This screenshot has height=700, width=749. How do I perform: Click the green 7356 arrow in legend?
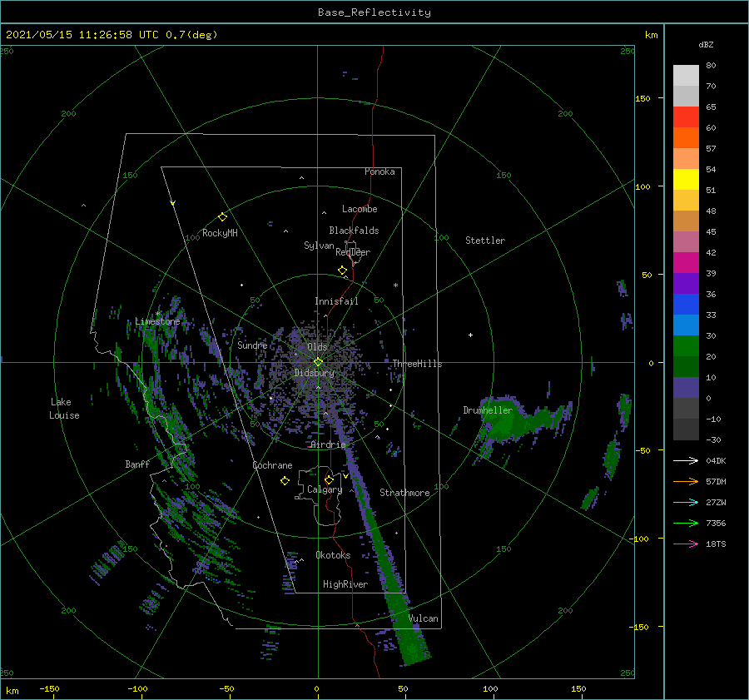pyautogui.click(x=686, y=524)
